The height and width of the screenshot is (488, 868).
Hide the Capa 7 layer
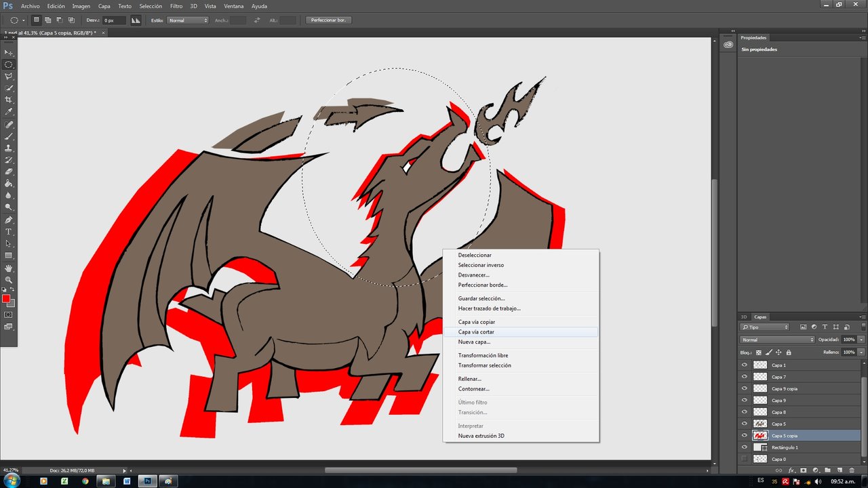tap(745, 377)
